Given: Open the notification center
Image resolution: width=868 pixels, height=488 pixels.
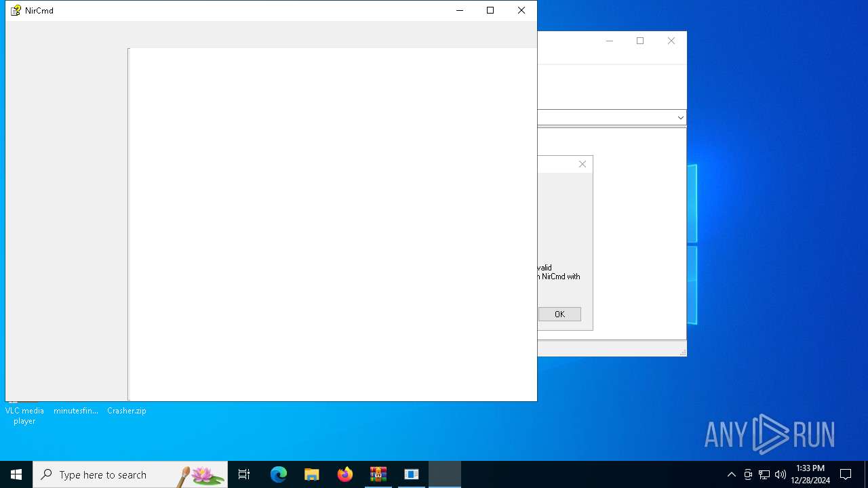Looking at the screenshot, I should 846,474.
